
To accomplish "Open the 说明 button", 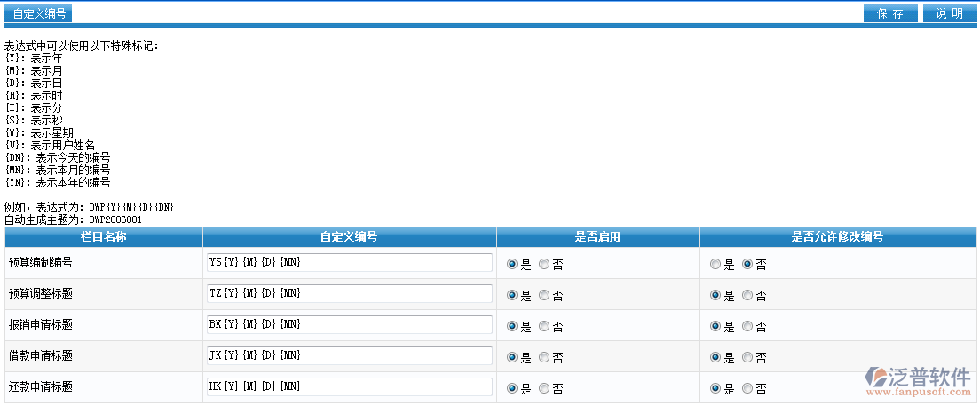I will [950, 13].
